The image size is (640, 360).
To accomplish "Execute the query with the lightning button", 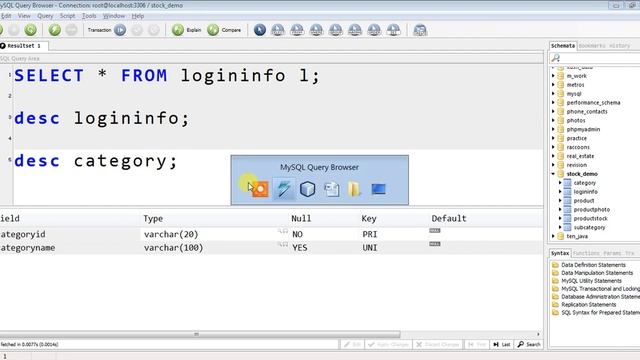I will 54,30.
